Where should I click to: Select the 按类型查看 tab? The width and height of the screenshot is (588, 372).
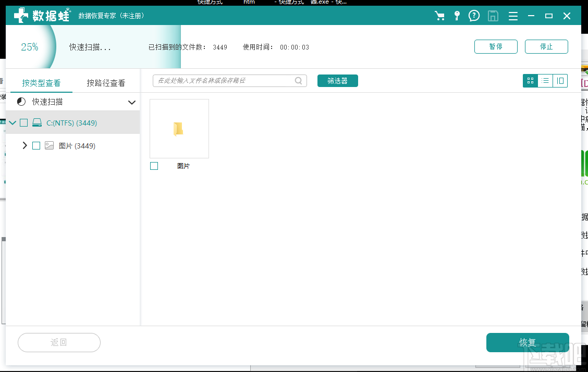point(41,83)
